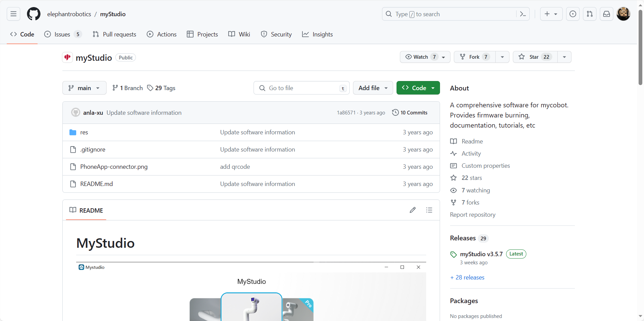Click the eye icon next to 7 watching
Viewport: 644px width, 321px height.
(x=453, y=190)
